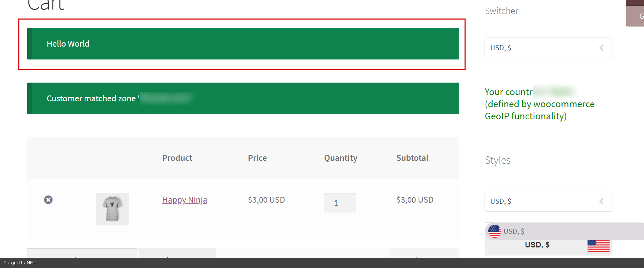Image resolution: width=644 pixels, height=268 pixels.
Task: Click the PluginUs.NET label in bottom bar
Action: click(20, 263)
